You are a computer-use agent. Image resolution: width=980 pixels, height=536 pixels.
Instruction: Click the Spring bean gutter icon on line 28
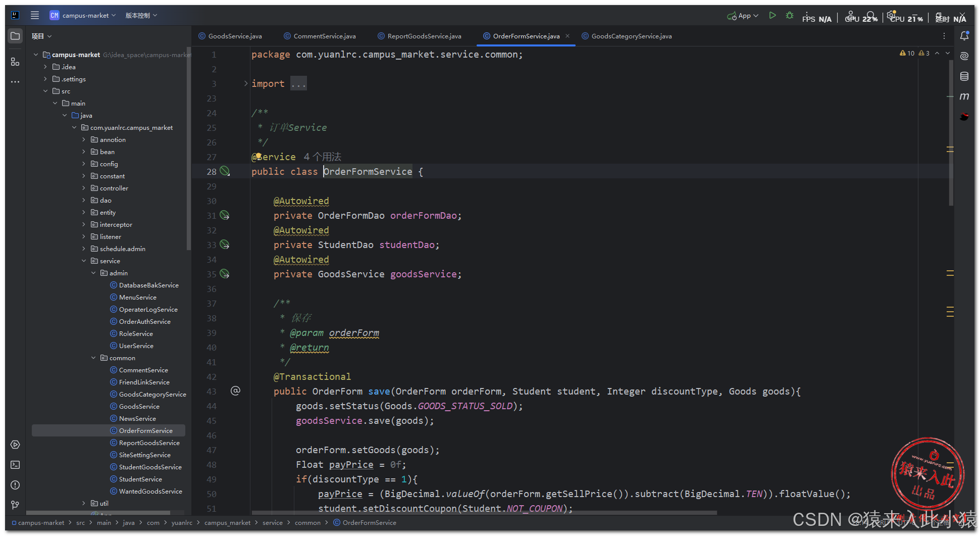pos(225,171)
